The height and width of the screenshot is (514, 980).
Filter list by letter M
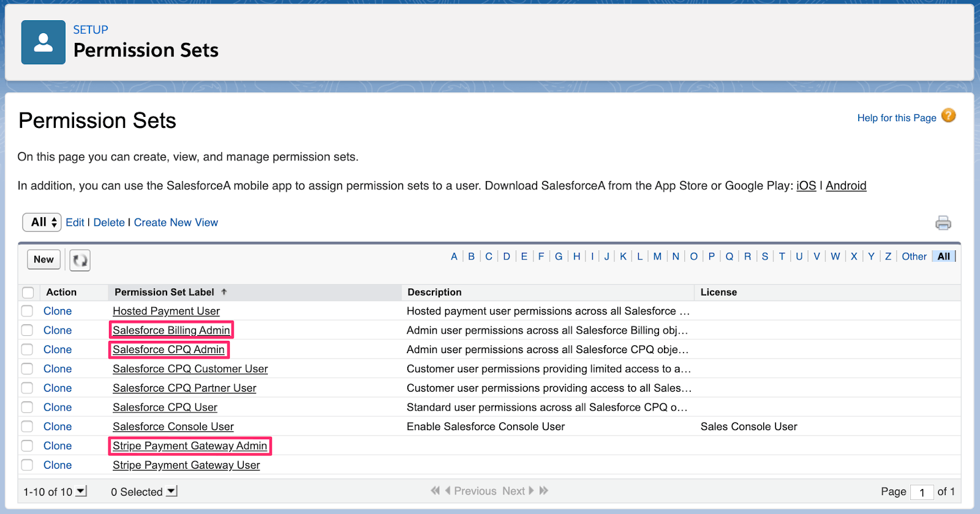(x=657, y=256)
